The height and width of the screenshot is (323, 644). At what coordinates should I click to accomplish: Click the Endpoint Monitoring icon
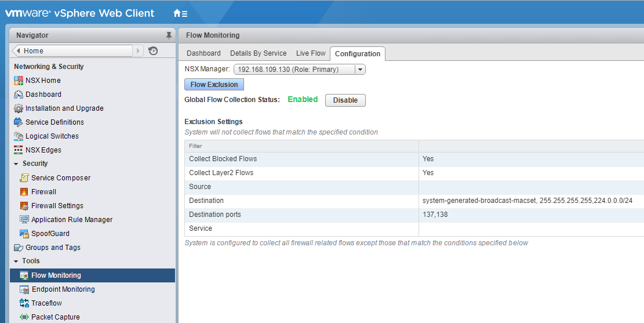(24, 289)
